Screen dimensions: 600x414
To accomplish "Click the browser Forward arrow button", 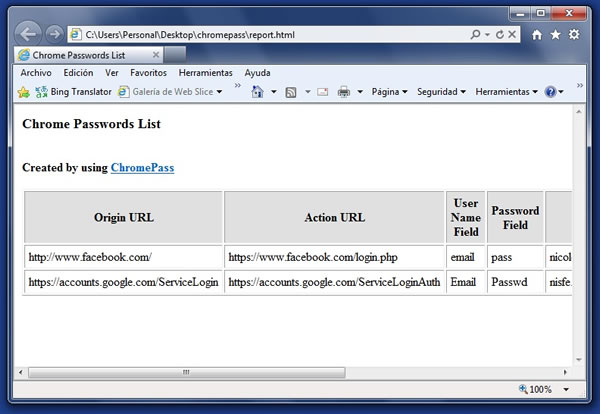I will pyautogui.click(x=55, y=34).
